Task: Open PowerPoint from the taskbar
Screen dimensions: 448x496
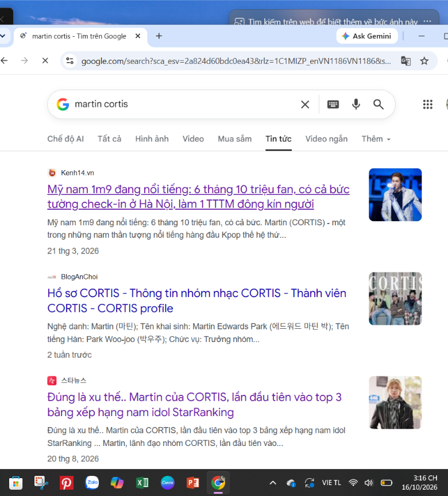Action: 193,483
